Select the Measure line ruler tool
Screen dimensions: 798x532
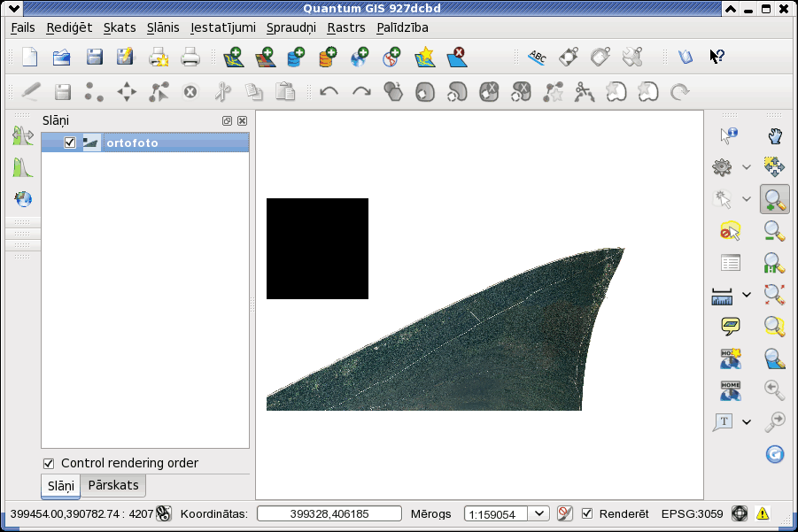tap(722, 297)
